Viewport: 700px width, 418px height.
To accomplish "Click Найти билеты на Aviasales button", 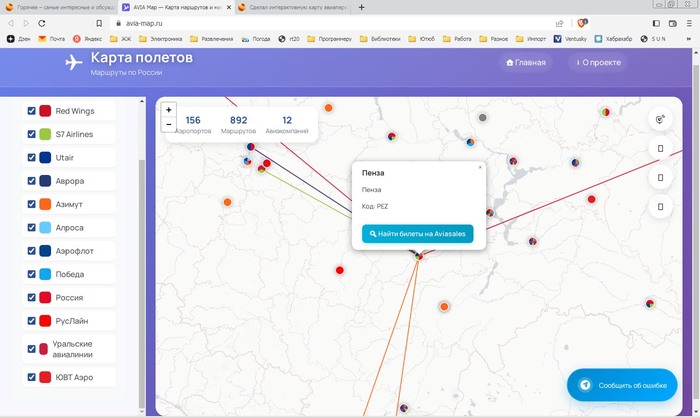I will coord(417,234).
